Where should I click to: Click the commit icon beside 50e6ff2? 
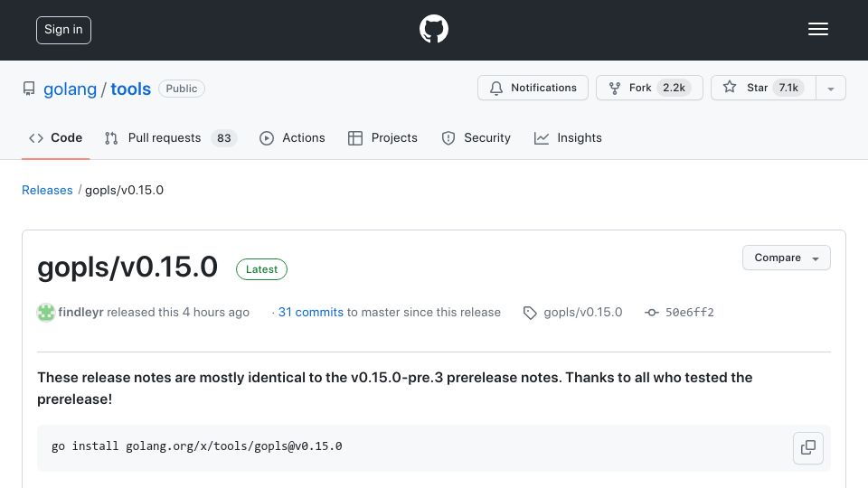pyautogui.click(x=652, y=313)
